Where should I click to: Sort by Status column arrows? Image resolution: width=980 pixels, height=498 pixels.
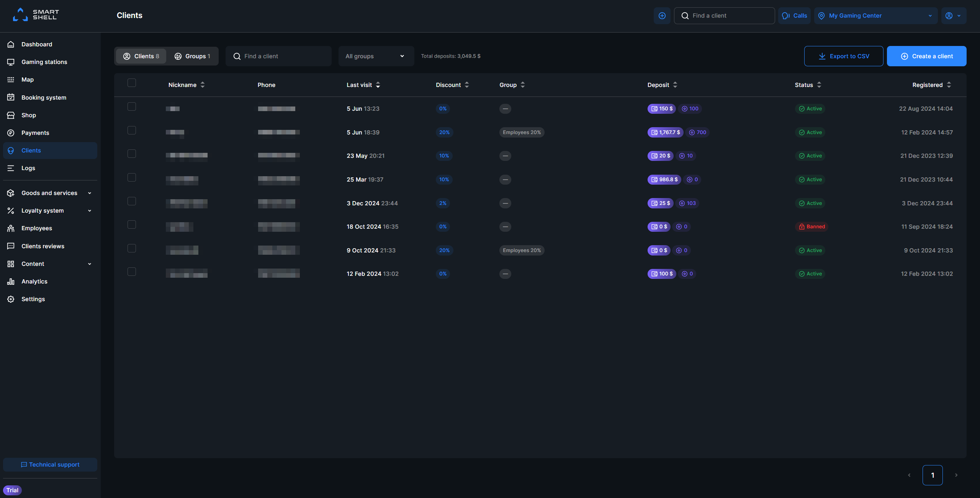(x=819, y=85)
